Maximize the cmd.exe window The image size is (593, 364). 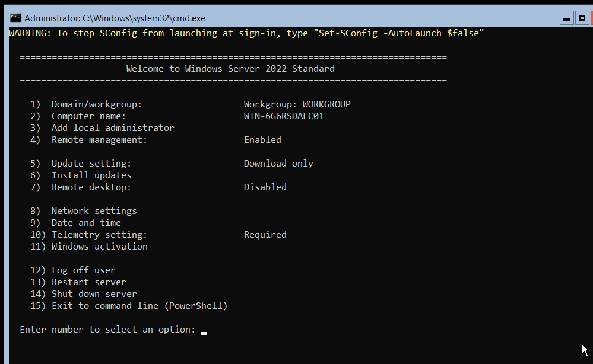(582, 18)
